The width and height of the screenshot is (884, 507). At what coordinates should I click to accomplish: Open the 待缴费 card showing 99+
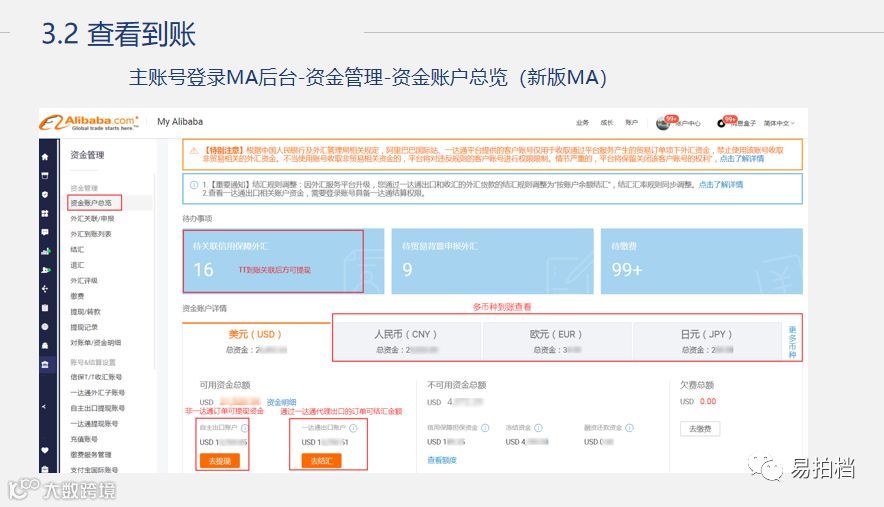tap(701, 261)
